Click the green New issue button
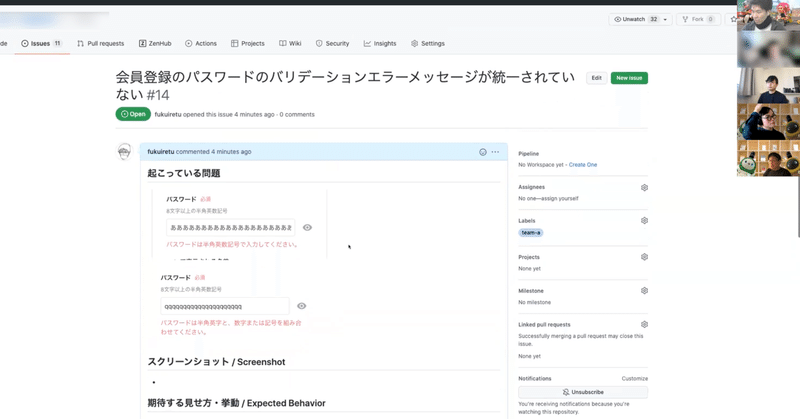The height and width of the screenshot is (419, 800). pyautogui.click(x=629, y=78)
